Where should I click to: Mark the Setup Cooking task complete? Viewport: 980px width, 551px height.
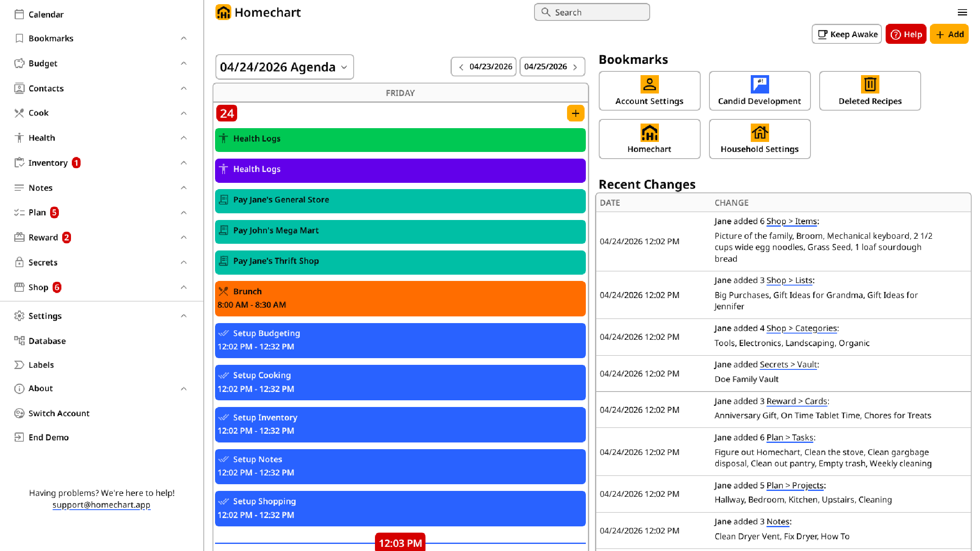tap(224, 375)
